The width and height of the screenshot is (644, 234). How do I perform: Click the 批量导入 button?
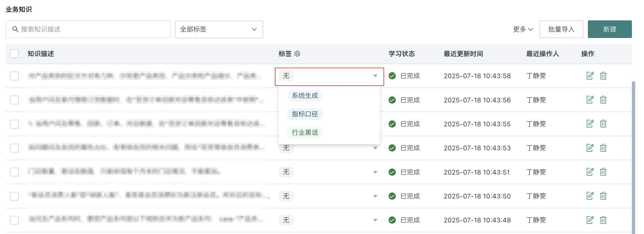click(x=561, y=29)
